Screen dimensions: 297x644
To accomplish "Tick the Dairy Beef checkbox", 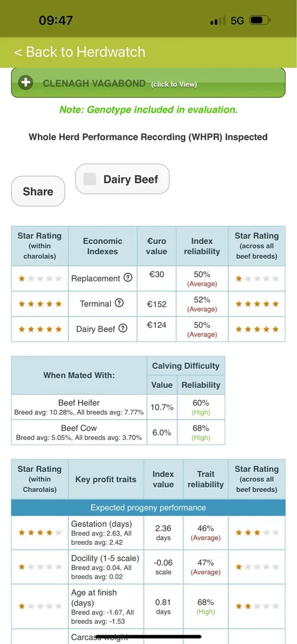I will (x=91, y=179).
